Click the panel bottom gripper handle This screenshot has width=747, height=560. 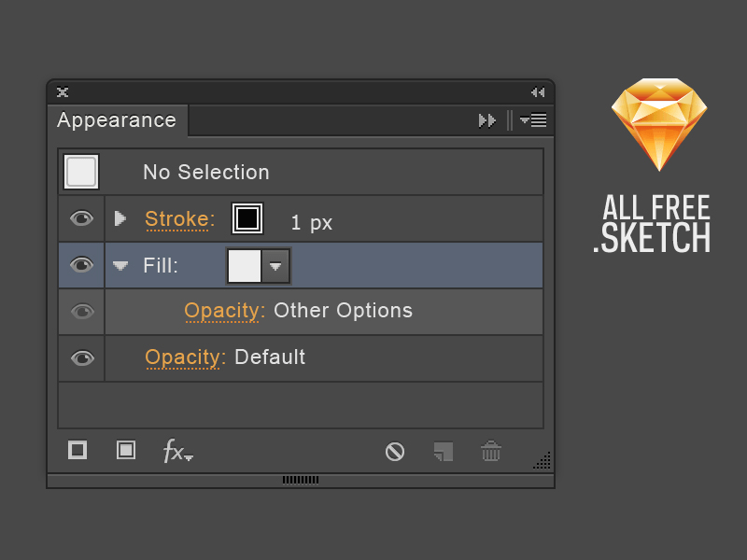point(301,480)
